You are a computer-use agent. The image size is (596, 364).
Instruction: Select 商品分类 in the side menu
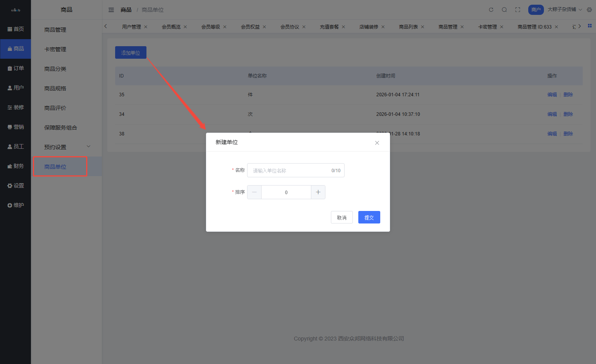55,69
